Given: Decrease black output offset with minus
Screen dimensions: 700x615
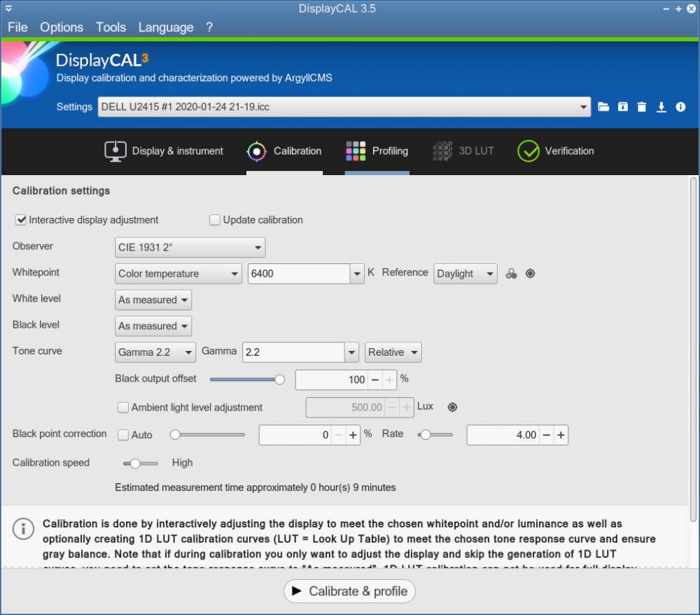Looking at the screenshot, I should click(x=375, y=380).
